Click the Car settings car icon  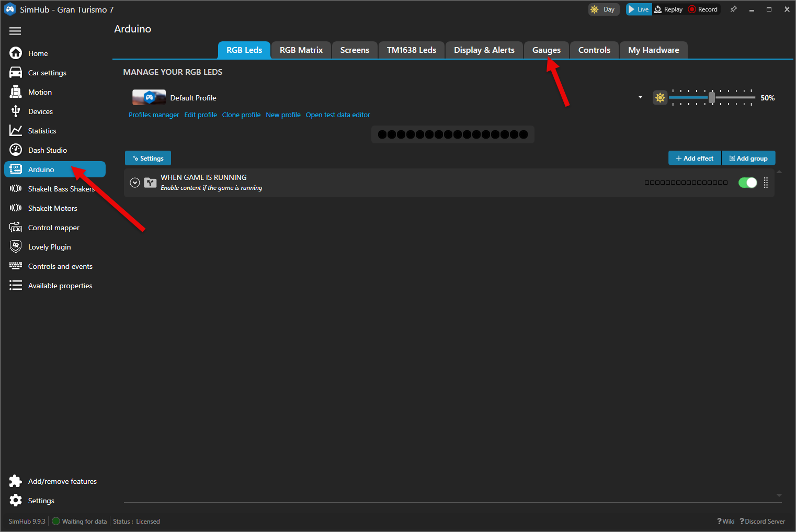[x=16, y=73]
